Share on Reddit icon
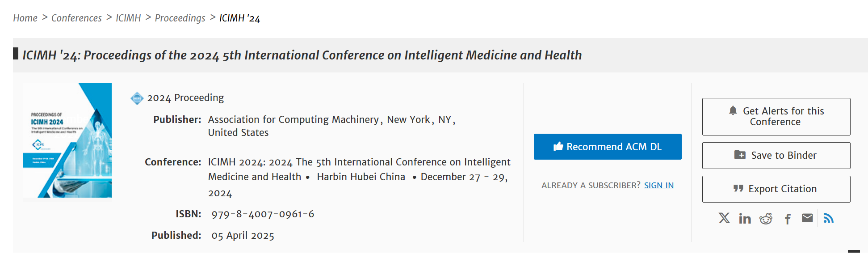Screen dimensions: 868x275 (x=766, y=218)
